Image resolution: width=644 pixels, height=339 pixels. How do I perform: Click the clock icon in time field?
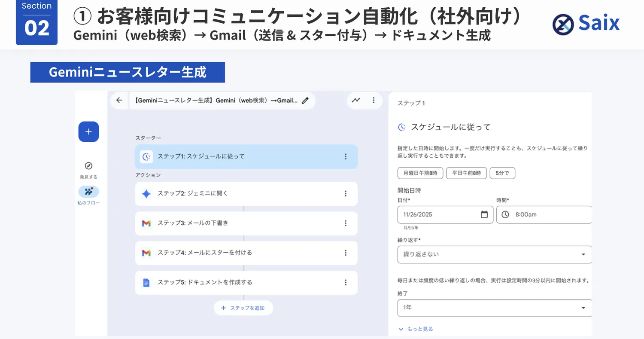505,214
